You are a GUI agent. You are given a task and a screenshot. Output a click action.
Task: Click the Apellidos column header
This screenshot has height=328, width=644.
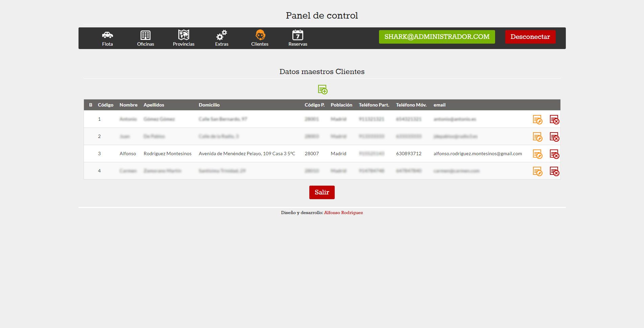click(x=154, y=105)
